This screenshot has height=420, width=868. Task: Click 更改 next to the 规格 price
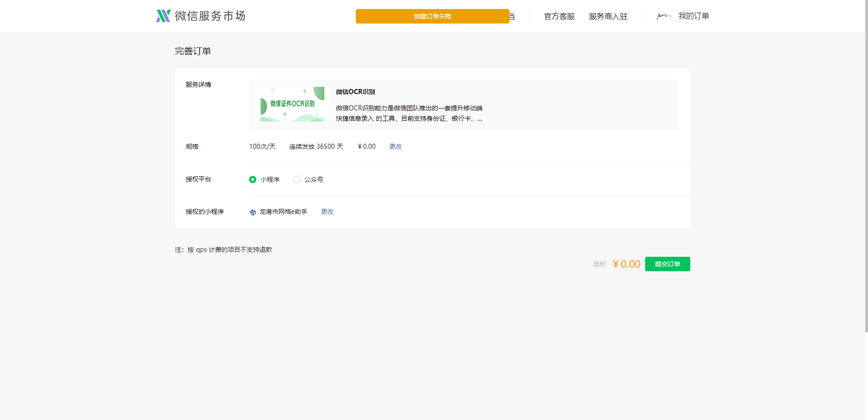pyautogui.click(x=396, y=146)
